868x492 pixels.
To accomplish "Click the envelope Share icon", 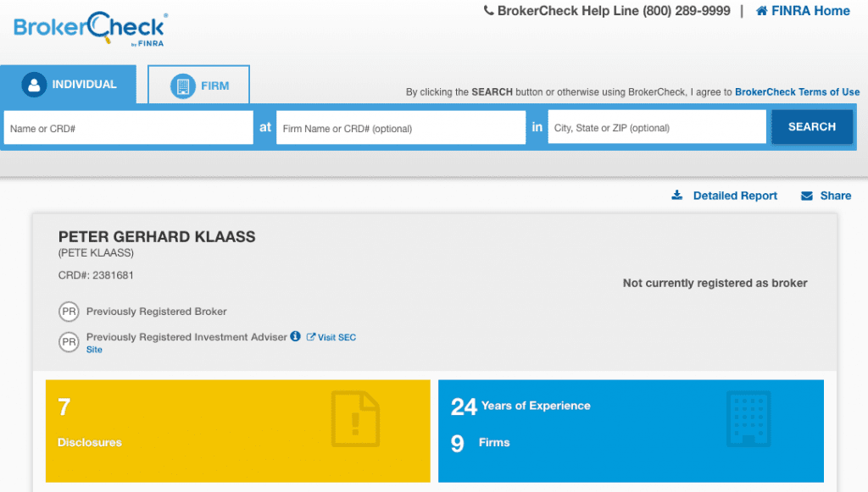I will 807,196.
